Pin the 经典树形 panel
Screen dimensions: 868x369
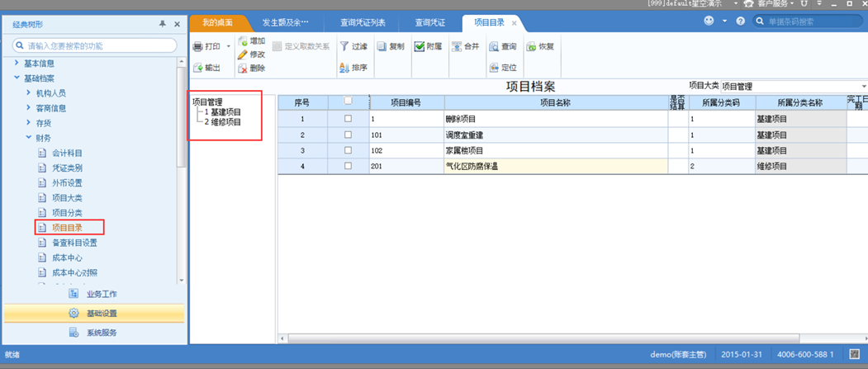coord(162,24)
